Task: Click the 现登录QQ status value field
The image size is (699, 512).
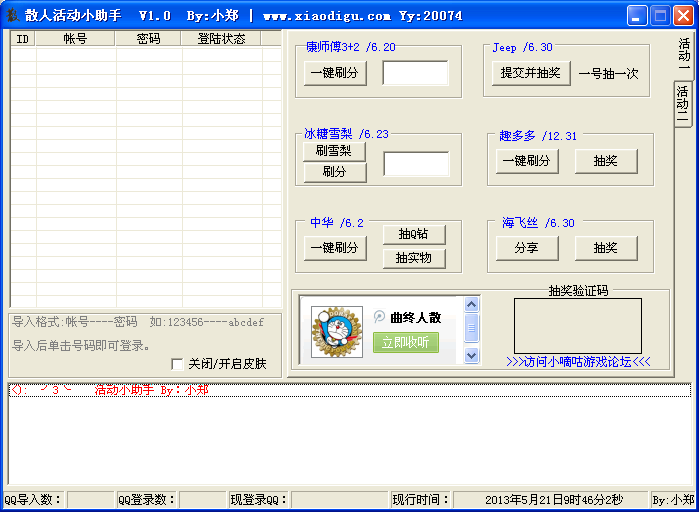Action: click(x=340, y=500)
